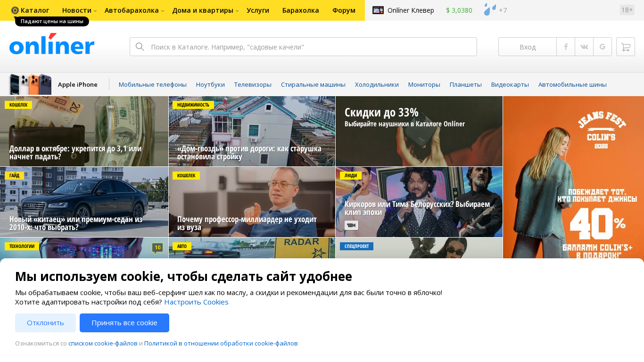
Task: Open article Киркоров или Тима Белорусских
Action: tap(419, 202)
